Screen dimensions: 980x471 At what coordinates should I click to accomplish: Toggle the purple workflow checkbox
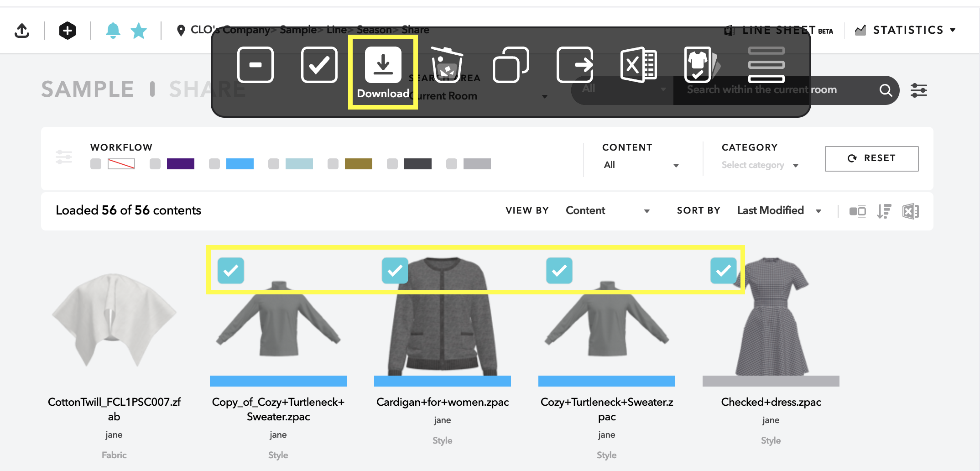pyautogui.click(x=155, y=164)
